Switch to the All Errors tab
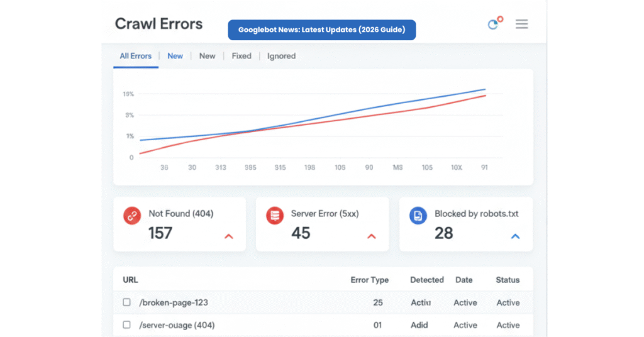This screenshot has height=337, width=644. [x=136, y=56]
